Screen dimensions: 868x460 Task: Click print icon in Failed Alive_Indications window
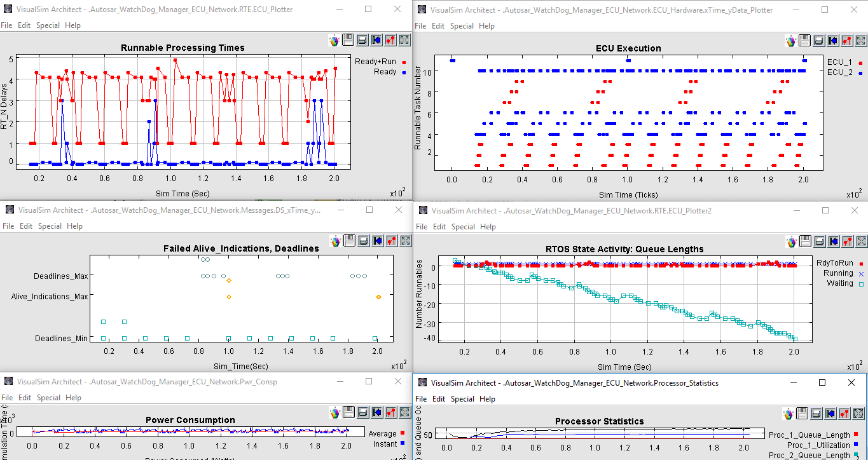click(362, 241)
